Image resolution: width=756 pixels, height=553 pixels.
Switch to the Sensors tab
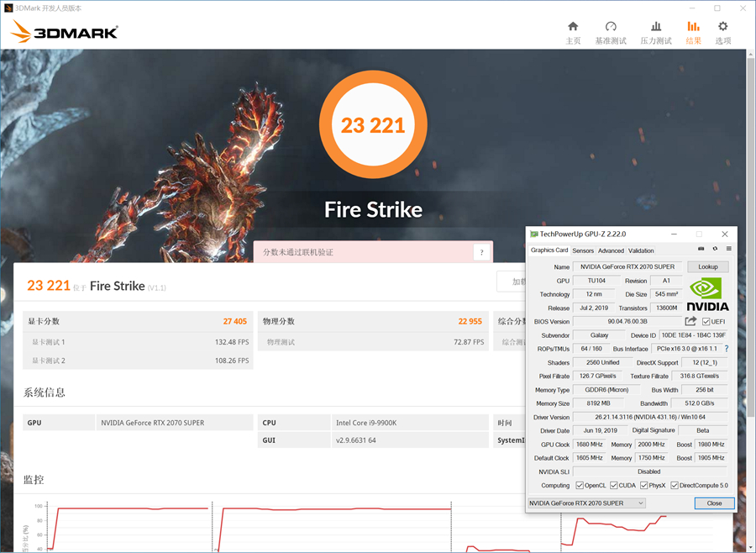click(x=583, y=251)
